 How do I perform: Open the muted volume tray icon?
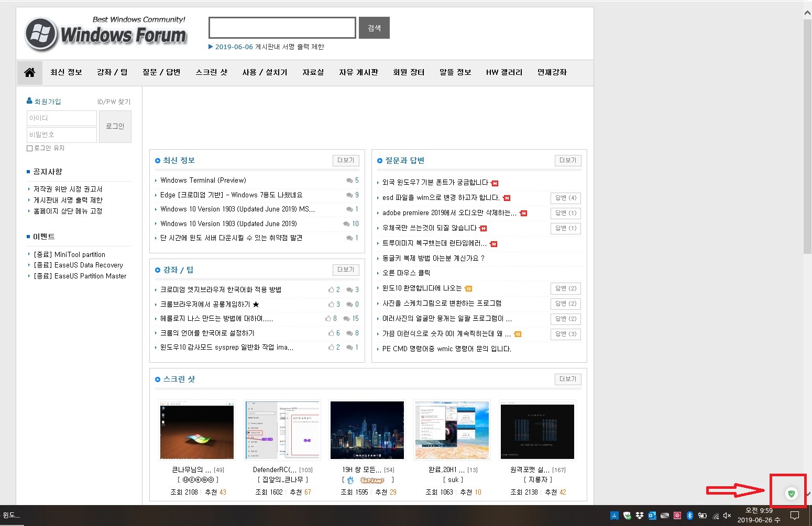727,516
